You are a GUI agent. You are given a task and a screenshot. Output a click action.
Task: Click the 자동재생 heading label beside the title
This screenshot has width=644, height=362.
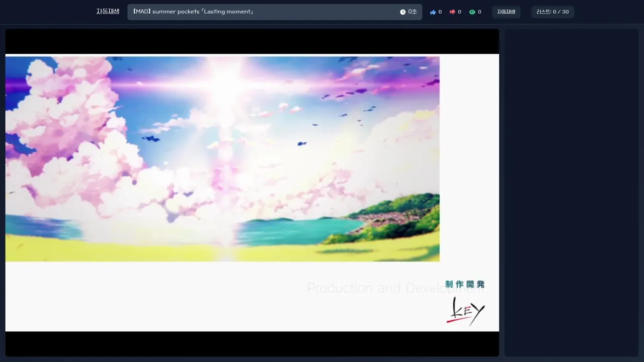tap(108, 12)
